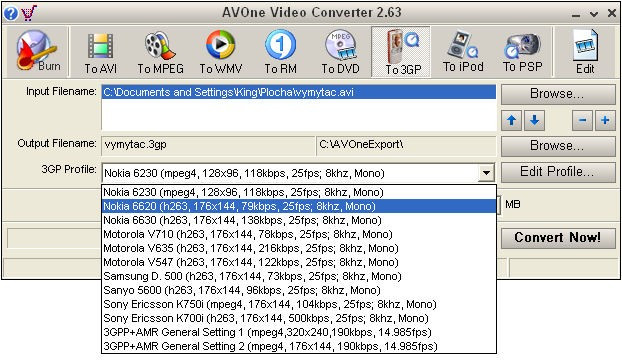Click the vymytac.3gp output filename field
The width and height of the screenshot is (622, 360).
208,145
